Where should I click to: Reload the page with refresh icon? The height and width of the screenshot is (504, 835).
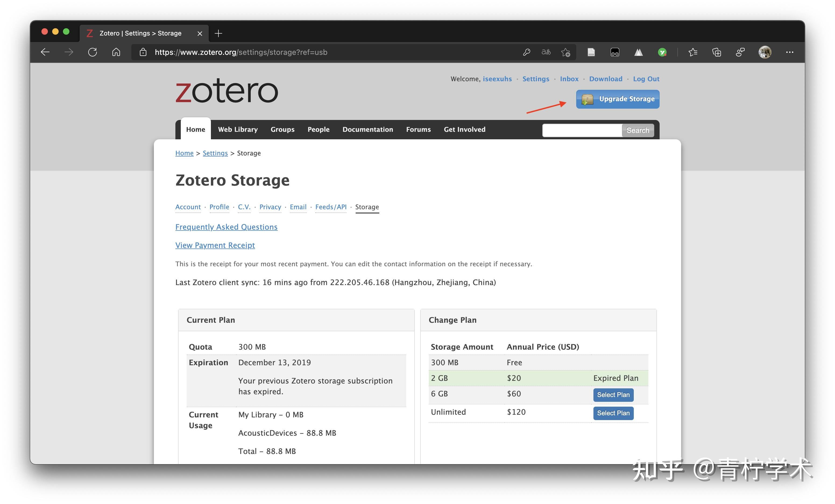[93, 52]
